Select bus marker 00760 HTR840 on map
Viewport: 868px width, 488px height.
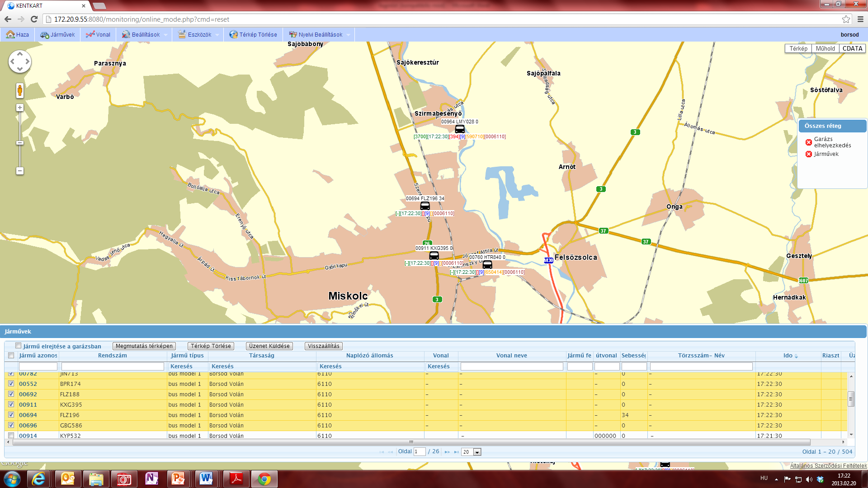coord(487,264)
